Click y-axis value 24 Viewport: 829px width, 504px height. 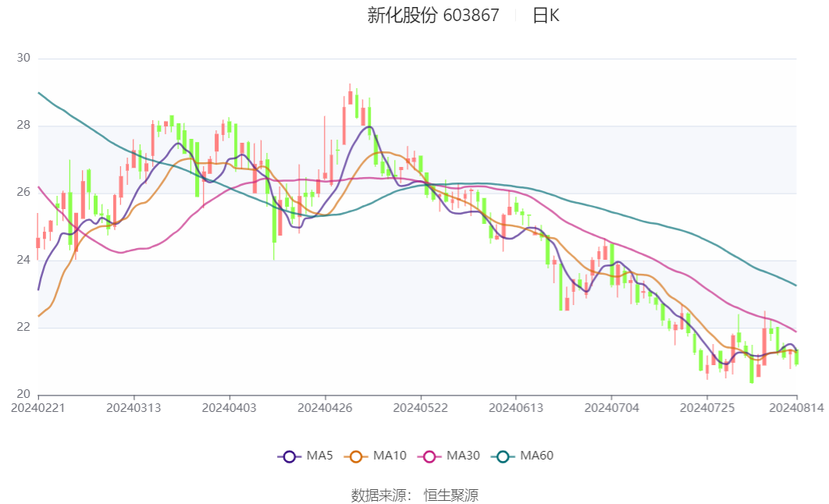click(x=23, y=260)
